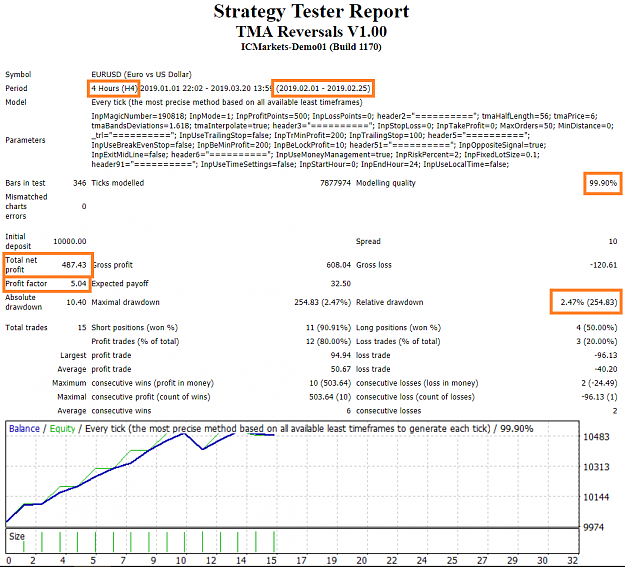The image size is (625, 567).
Task: Click the Relative drawdown value '2.47% (254.83)'
Action: point(589,302)
